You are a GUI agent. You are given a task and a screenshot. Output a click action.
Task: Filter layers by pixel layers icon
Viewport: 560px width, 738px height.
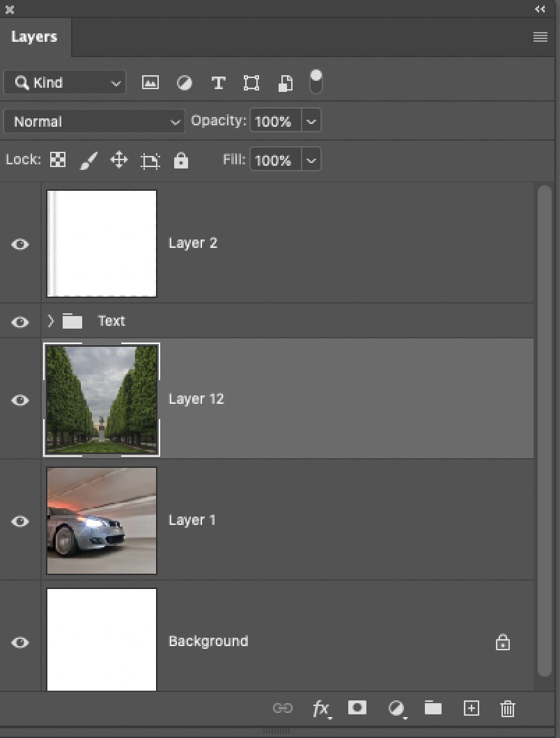[x=150, y=82]
